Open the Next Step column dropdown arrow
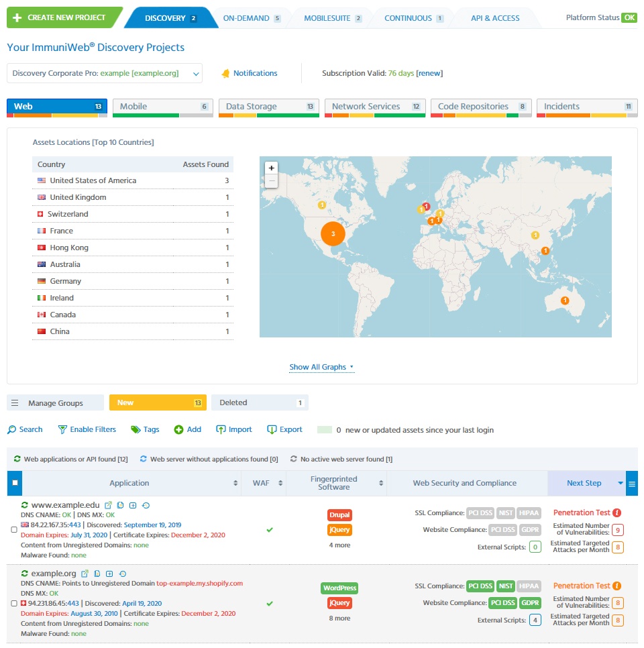644x648 pixels. coord(620,483)
